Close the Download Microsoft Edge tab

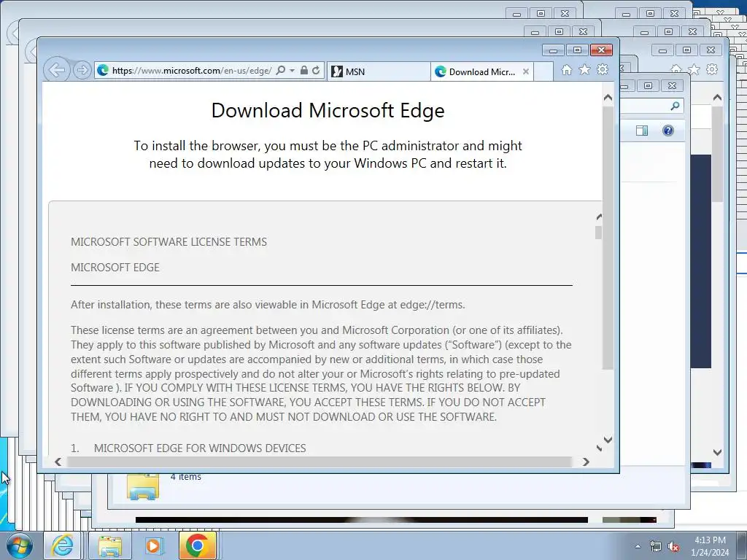click(526, 71)
